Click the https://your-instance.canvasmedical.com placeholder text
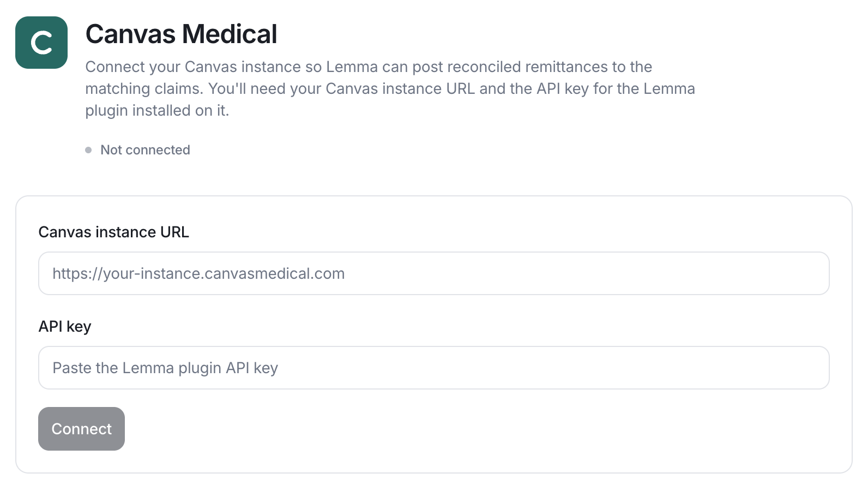This screenshot has height=491, width=868. pos(198,273)
